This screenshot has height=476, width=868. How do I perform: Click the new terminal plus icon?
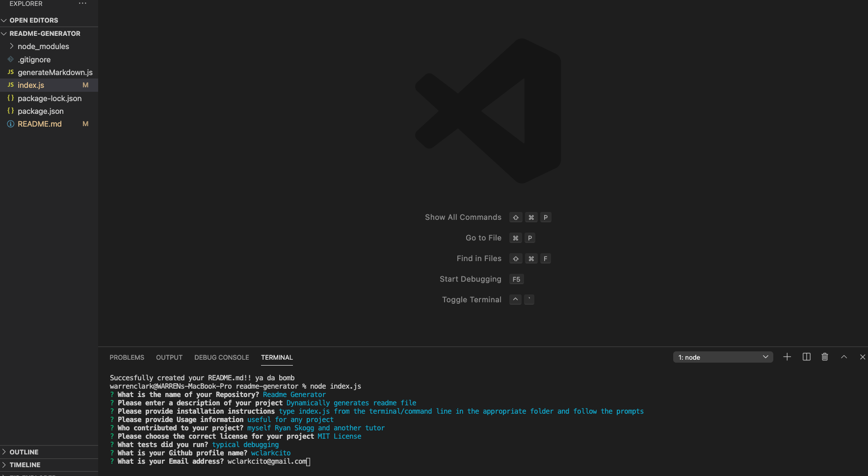click(x=787, y=357)
